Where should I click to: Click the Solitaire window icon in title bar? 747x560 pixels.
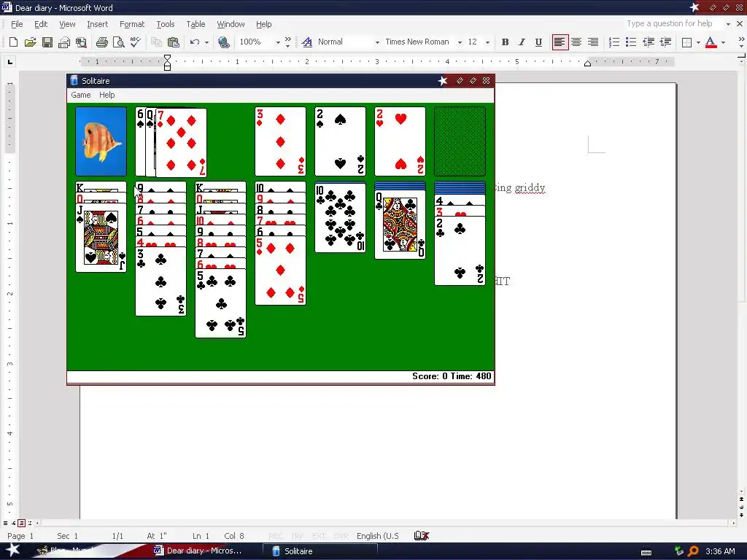point(74,80)
